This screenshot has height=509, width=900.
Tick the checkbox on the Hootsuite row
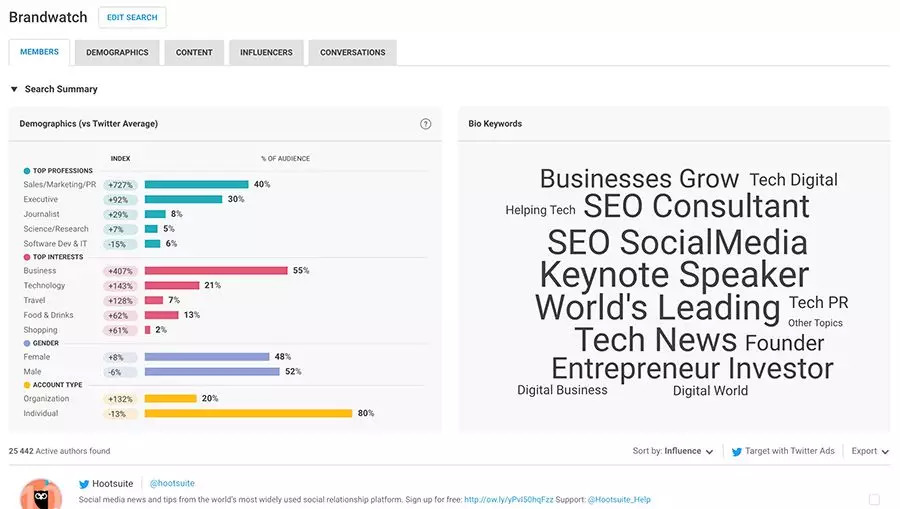click(874, 499)
